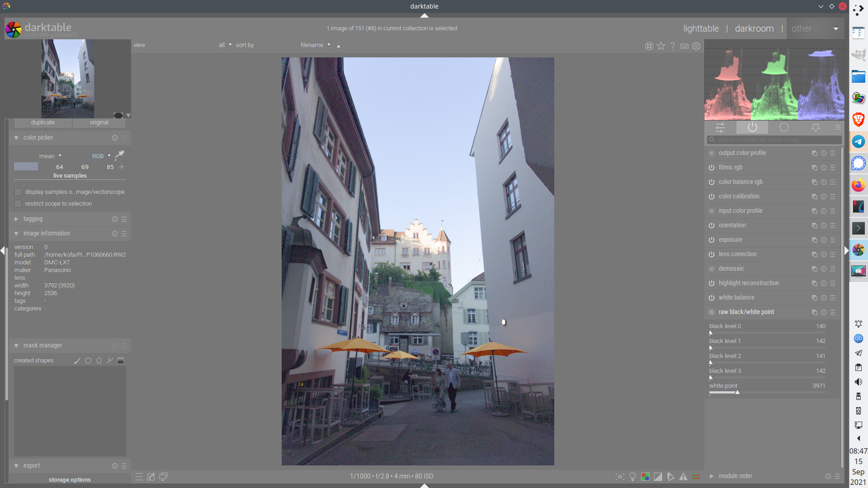Toggle guide lines grid icon
The image size is (868, 488).
696,476
